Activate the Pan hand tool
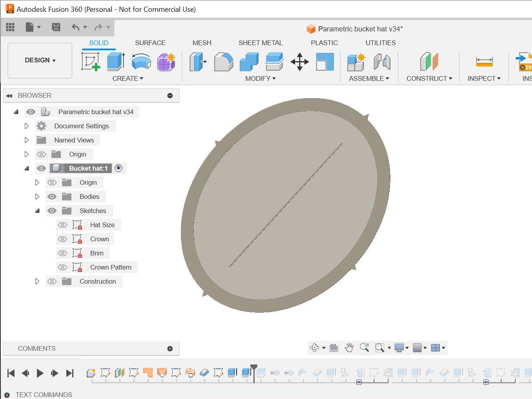 coord(349,348)
